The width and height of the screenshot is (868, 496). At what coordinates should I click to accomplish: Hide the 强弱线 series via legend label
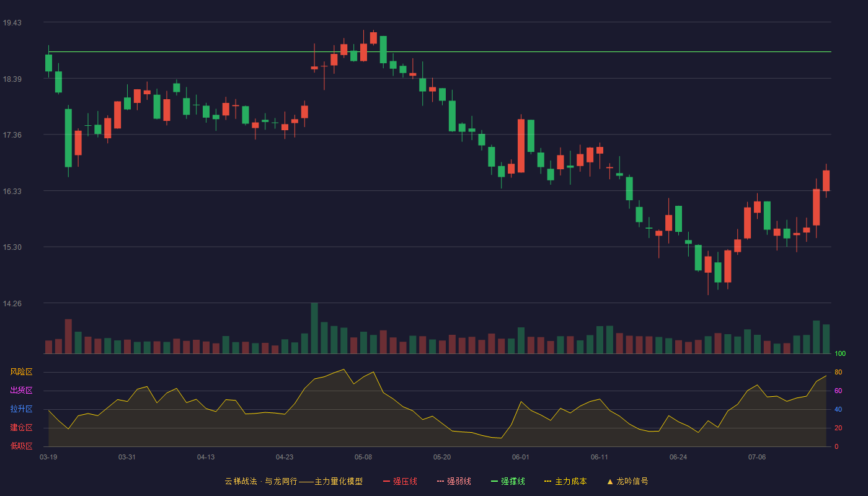click(459, 481)
